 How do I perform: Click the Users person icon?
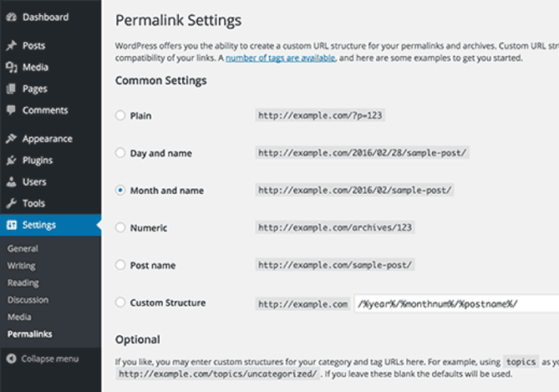click(x=11, y=182)
